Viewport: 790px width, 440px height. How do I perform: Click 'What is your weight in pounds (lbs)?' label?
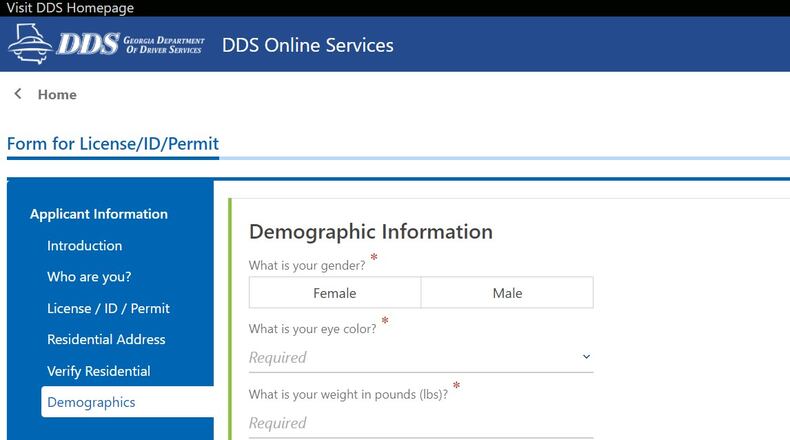(348, 394)
